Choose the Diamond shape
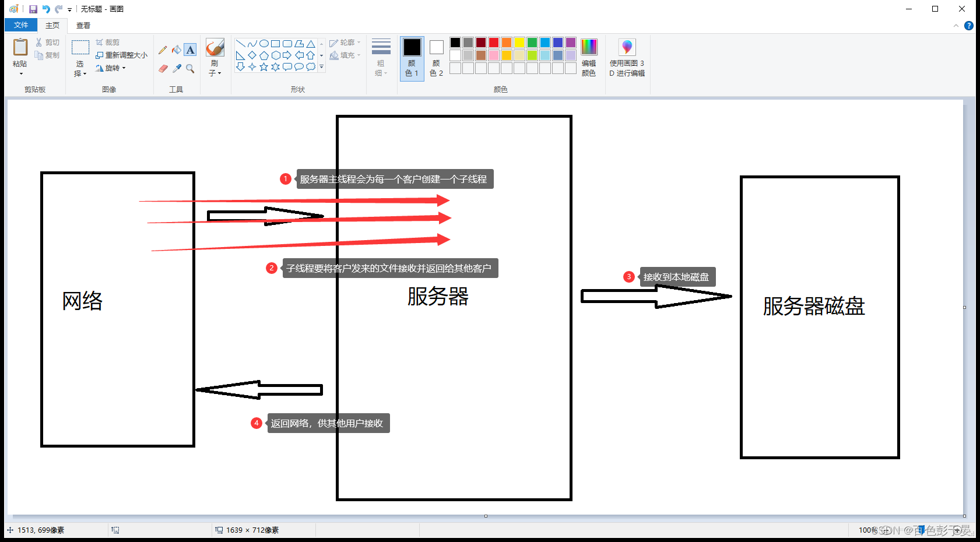980x542 pixels. coord(252,55)
